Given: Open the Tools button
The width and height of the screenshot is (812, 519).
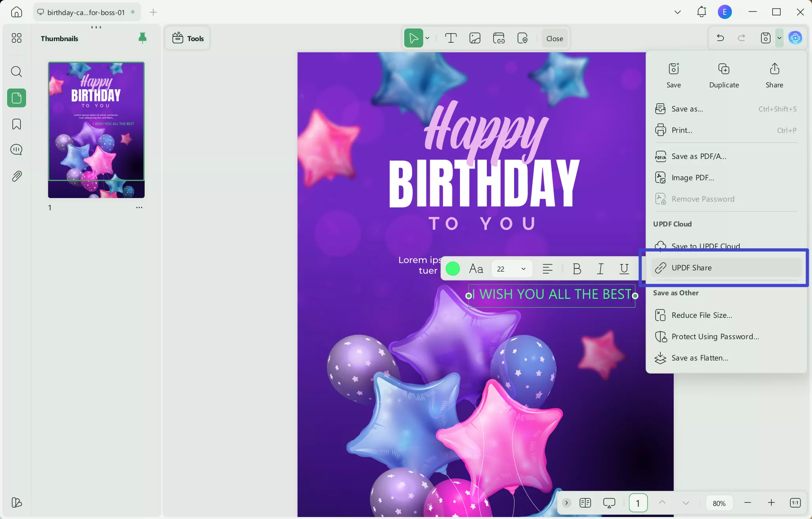Looking at the screenshot, I should tap(188, 38).
